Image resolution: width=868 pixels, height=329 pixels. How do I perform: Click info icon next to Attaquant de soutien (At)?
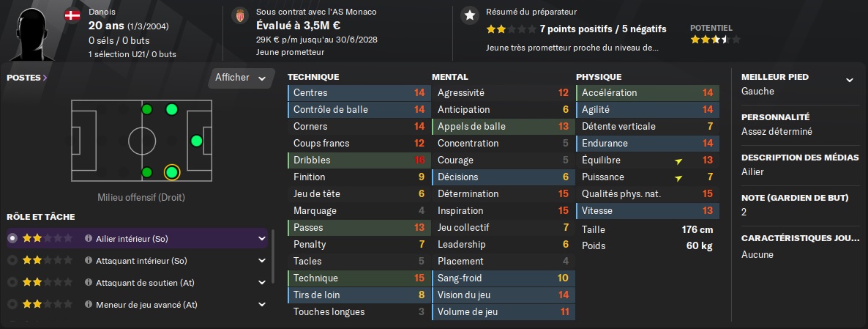click(88, 283)
